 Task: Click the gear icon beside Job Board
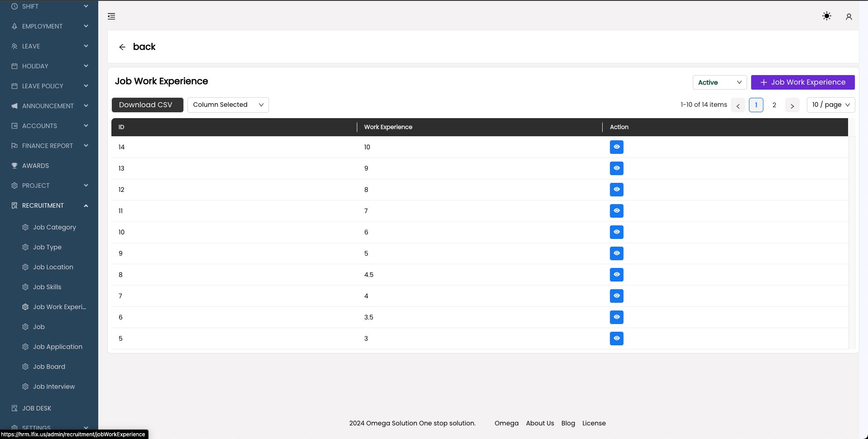pyautogui.click(x=25, y=367)
